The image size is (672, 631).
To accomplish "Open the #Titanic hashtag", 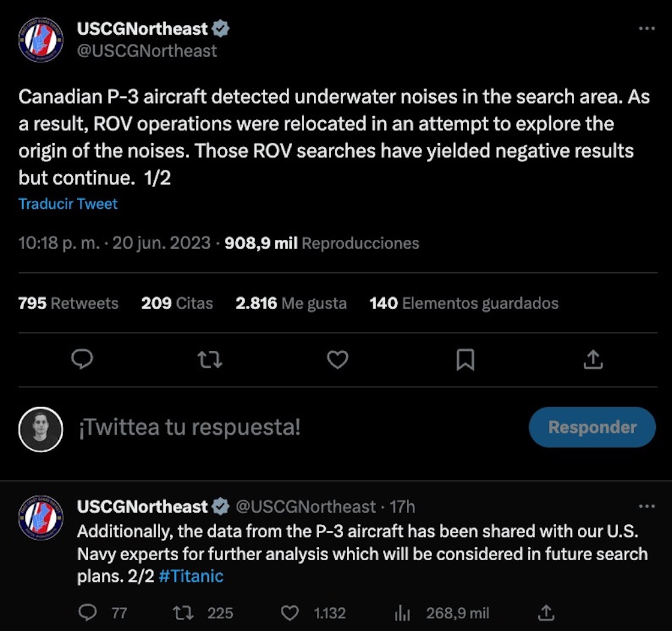I will click(191, 576).
